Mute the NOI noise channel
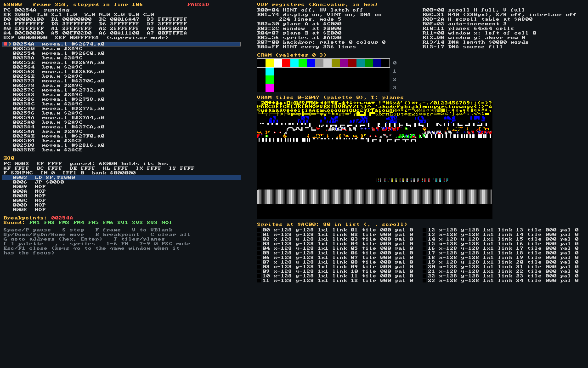This screenshot has width=588, height=368. (x=167, y=223)
